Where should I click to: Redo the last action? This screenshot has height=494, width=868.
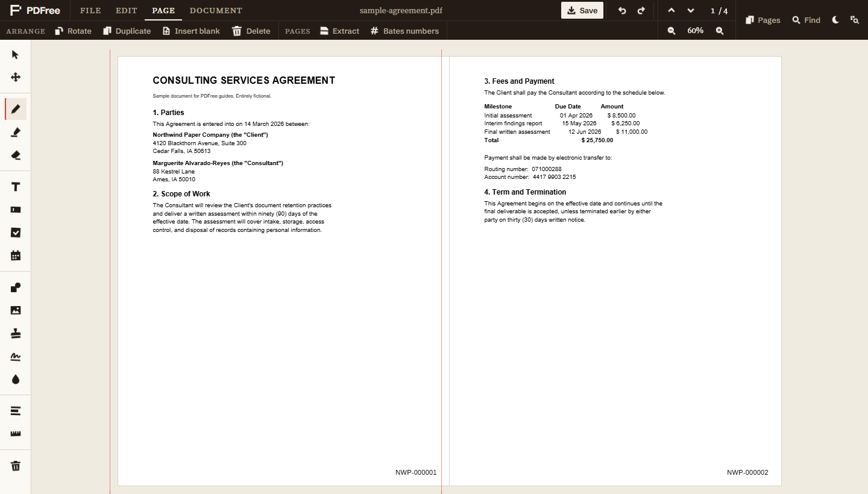coord(641,10)
